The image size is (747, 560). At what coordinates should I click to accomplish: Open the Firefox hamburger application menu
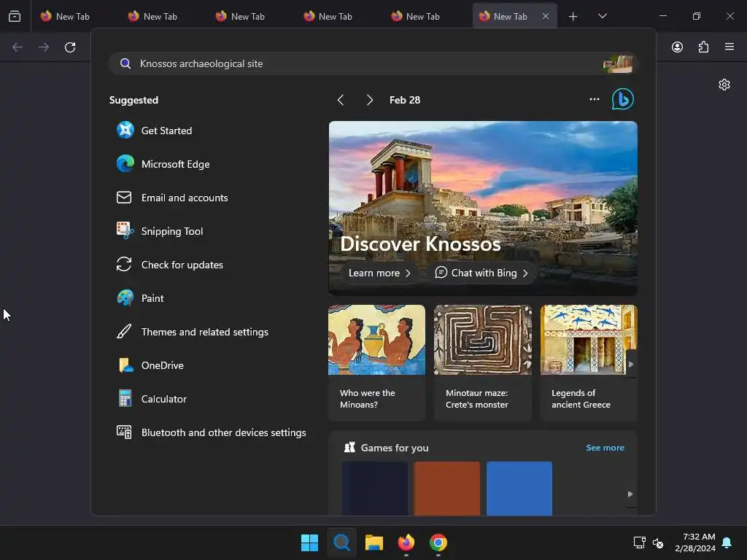click(729, 47)
